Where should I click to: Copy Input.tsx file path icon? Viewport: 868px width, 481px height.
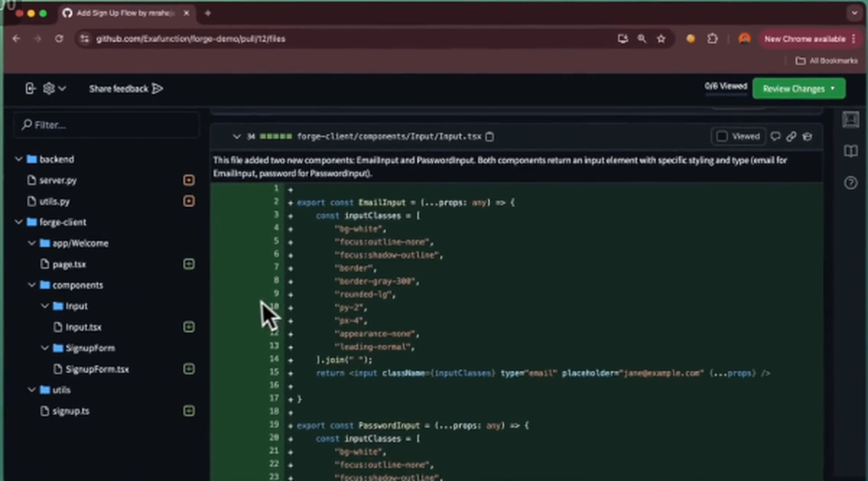pyautogui.click(x=490, y=136)
